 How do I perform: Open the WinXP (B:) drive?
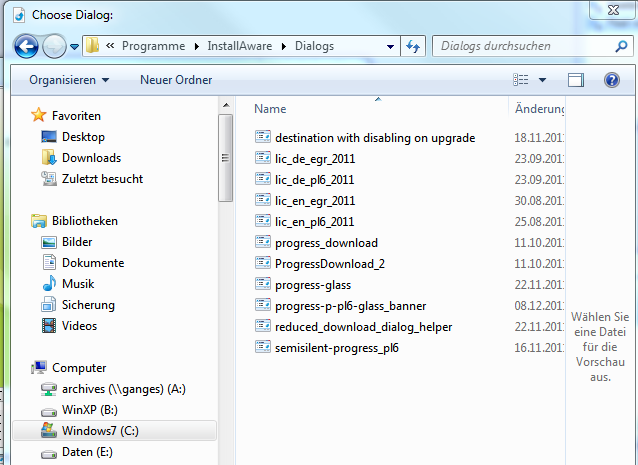click(90, 410)
